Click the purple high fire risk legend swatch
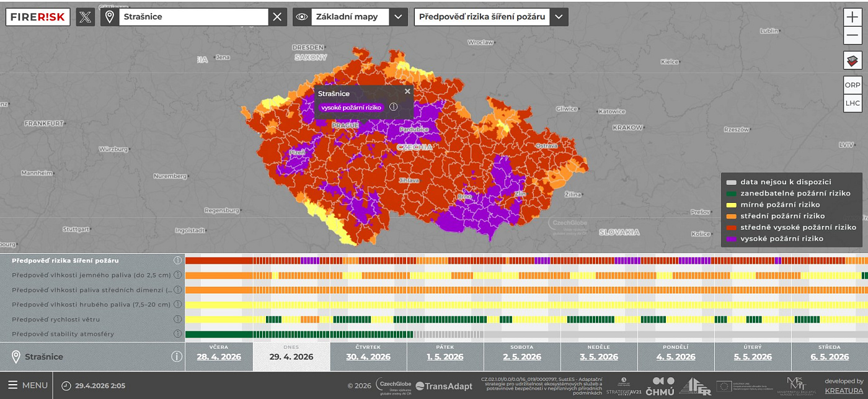868x399 pixels. pyautogui.click(x=732, y=238)
